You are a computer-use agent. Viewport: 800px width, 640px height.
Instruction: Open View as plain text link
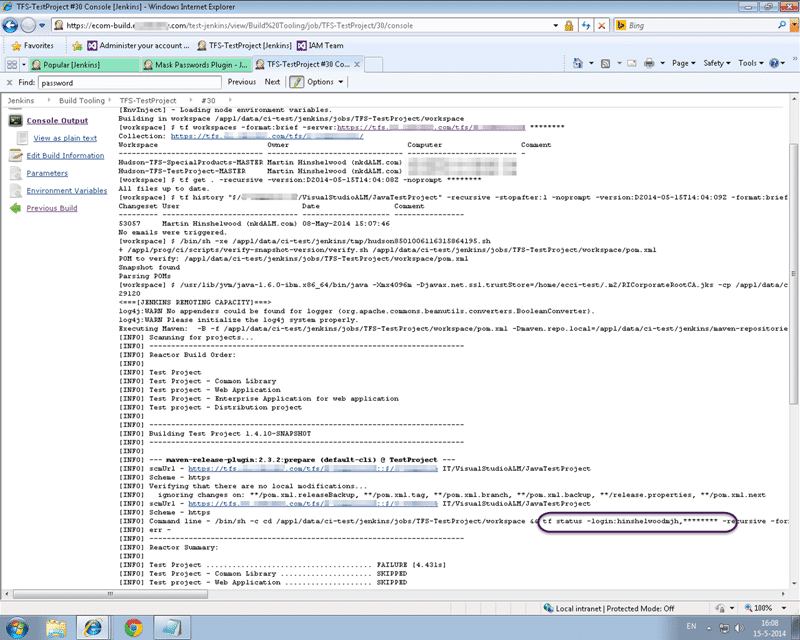click(x=65, y=138)
